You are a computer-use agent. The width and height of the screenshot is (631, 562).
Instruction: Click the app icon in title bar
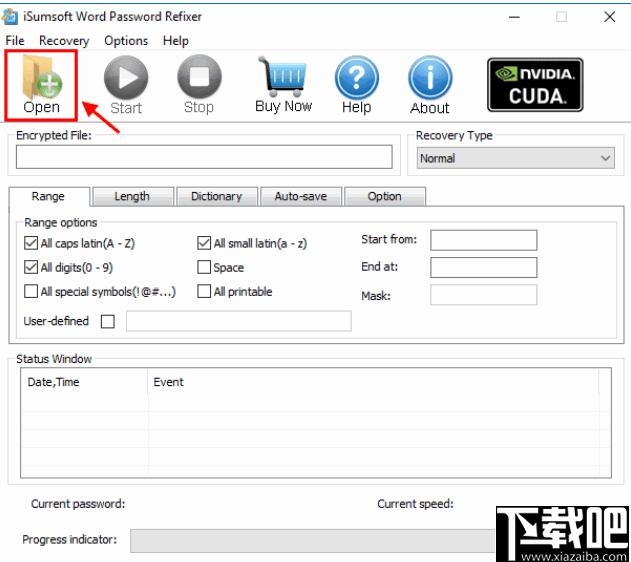click(x=10, y=17)
